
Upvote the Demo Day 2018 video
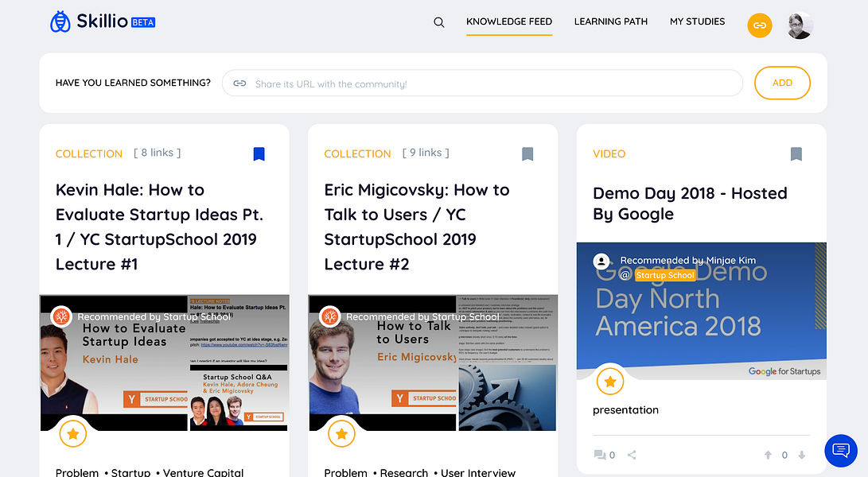click(768, 455)
